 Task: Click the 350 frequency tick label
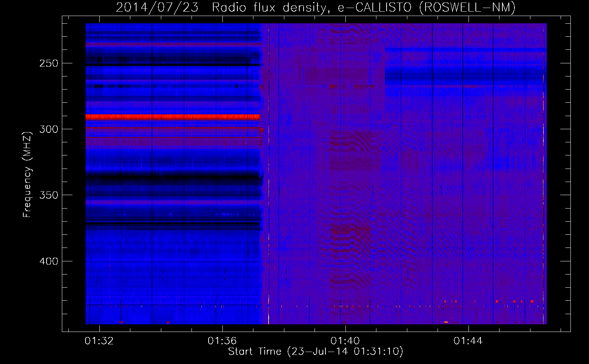49,195
